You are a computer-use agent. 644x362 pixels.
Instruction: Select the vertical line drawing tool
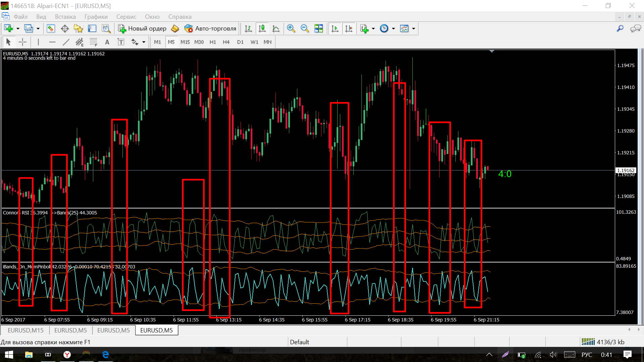tap(38, 42)
